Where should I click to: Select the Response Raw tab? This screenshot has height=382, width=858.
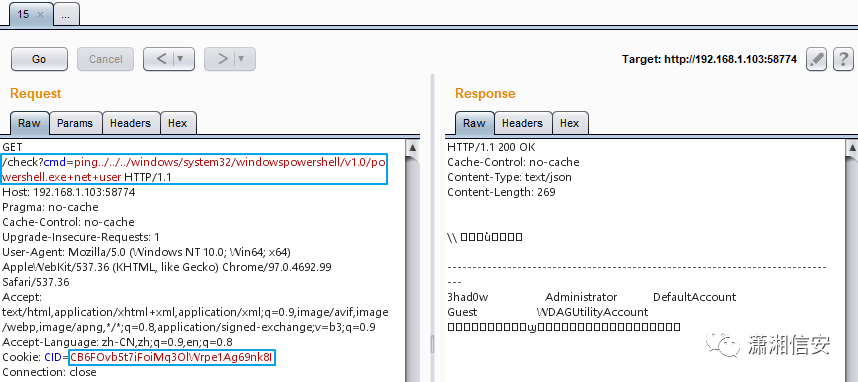click(474, 123)
